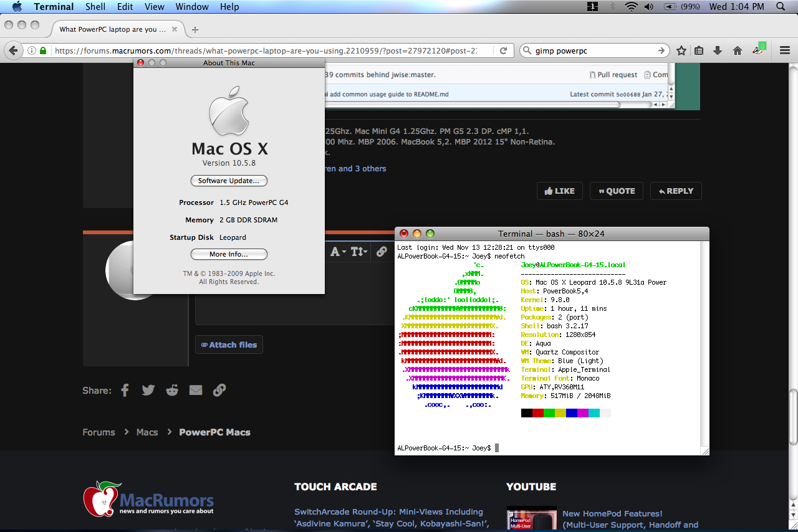Screen dimensions: 798x532
Task: Click Software Update in About This Mac
Action: [x=229, y=181]
